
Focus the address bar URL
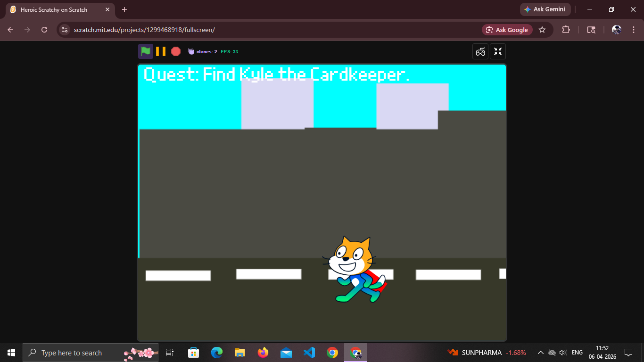pyautogui.click(x=144, y=30)
